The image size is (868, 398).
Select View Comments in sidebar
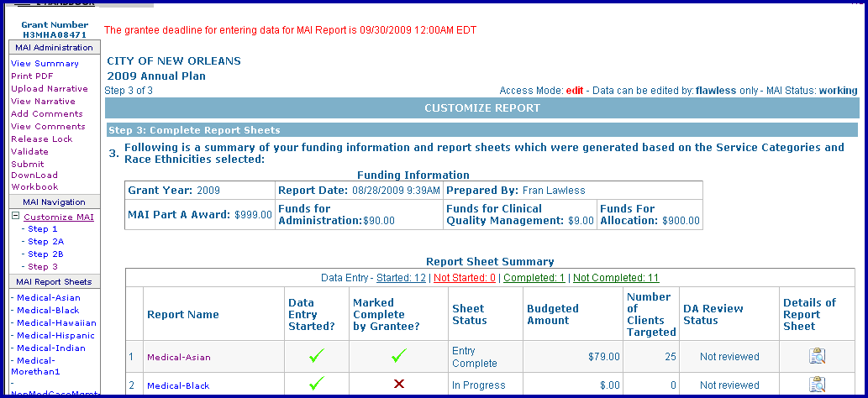[x=48, y=127]
